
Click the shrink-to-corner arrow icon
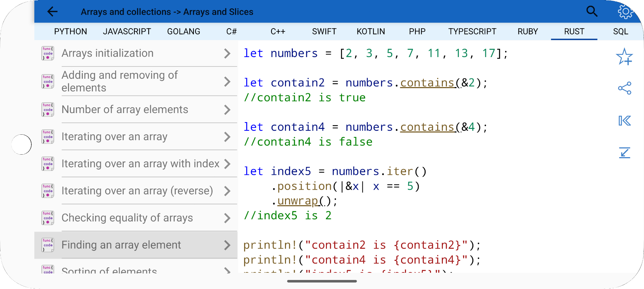pos(624,153)
